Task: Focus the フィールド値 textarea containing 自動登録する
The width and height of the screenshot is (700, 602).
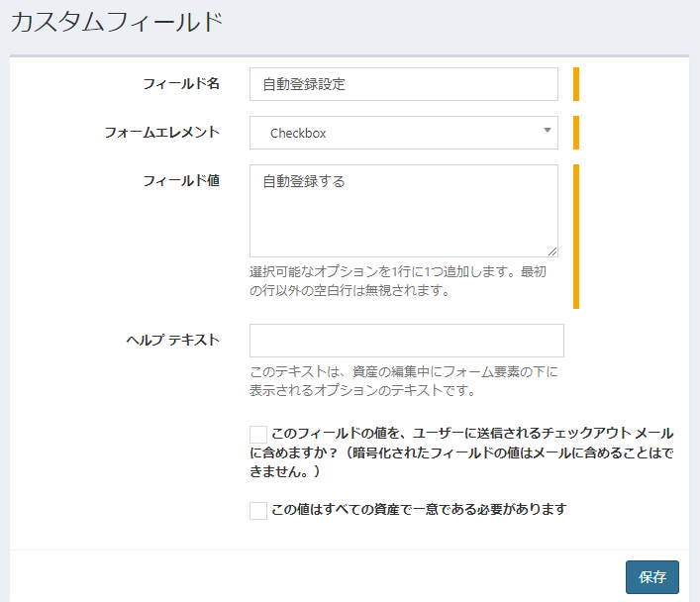Action: (403, 210)
